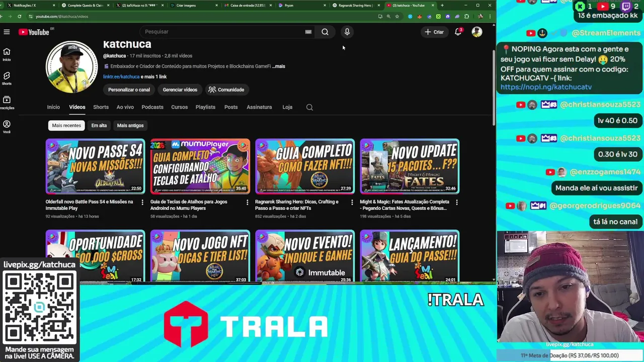This screenshot has width=644, height=362.
Task: Switch to the Loja channel tab
Action: (x=287, y=107)
